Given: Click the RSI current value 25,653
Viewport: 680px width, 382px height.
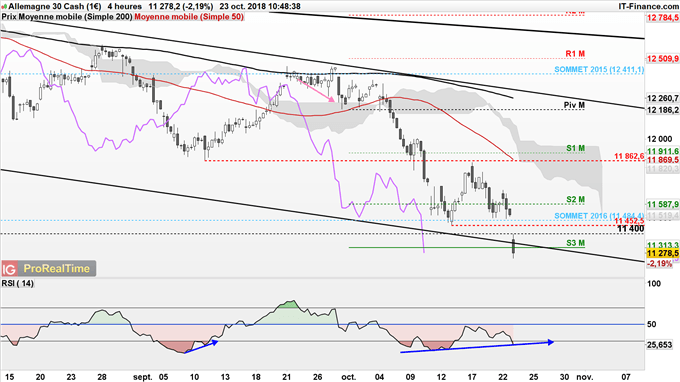Looking at the screenshot, I should (660, 345).
